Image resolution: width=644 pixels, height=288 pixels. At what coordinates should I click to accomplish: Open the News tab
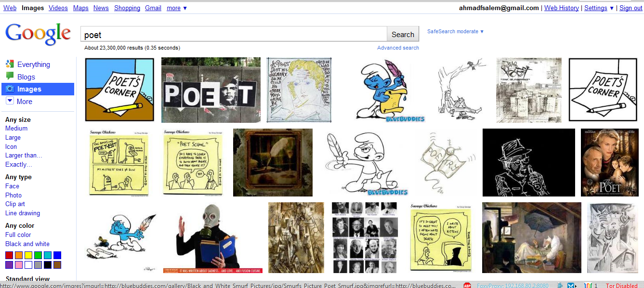pyautogui.click(x=101, y=8)
